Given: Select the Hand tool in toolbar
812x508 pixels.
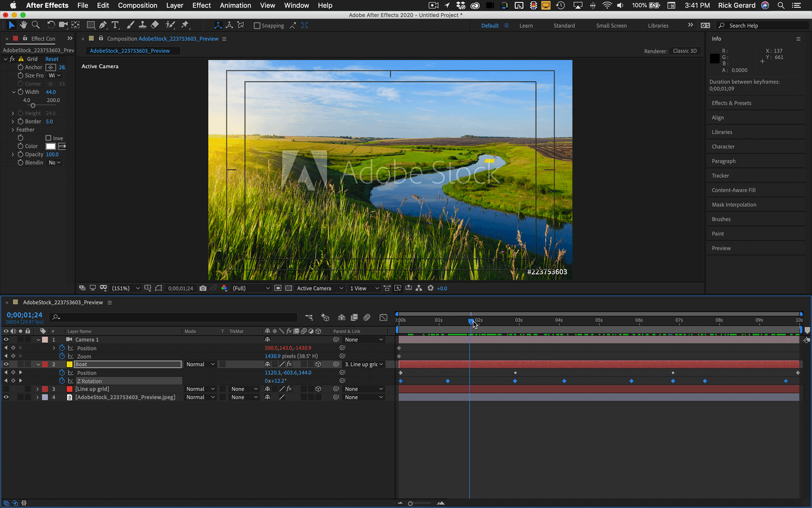Looking at the screenshot, I should [23, 25].
